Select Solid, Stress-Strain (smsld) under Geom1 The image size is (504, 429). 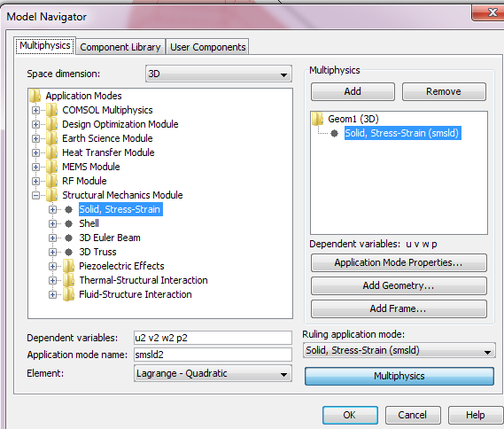[x=403, y=133]
